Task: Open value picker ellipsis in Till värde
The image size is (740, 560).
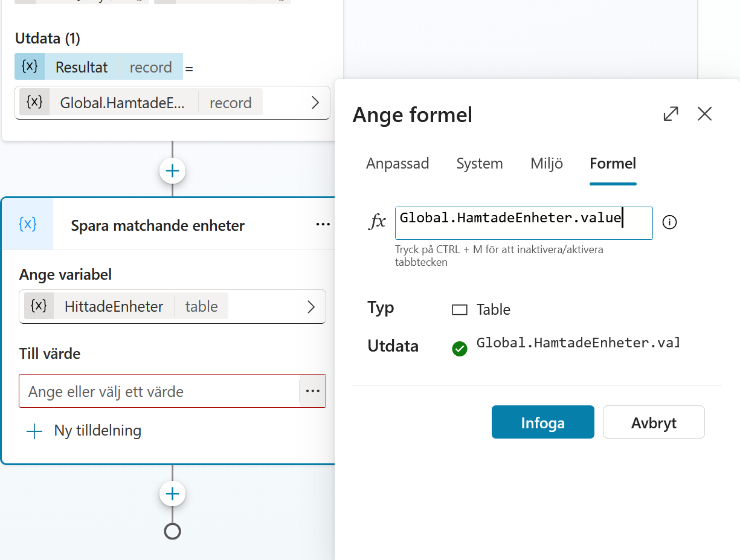Action: [312, 391]
